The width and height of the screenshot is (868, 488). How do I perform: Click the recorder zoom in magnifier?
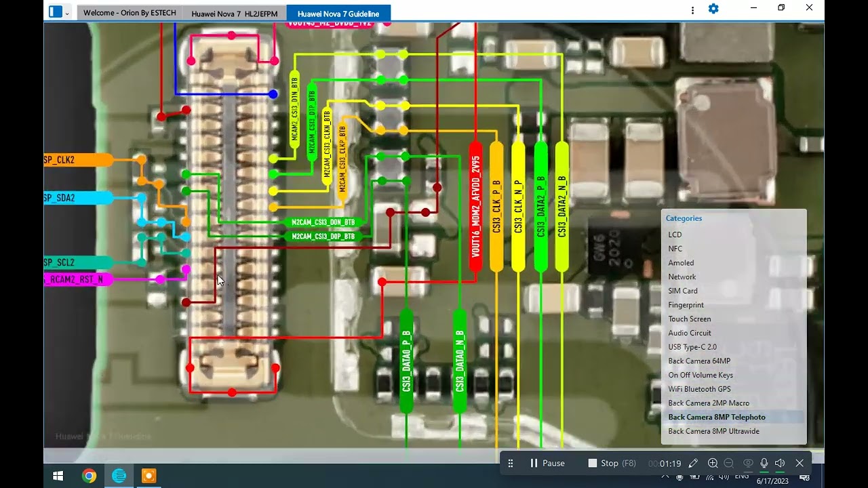pos(713,464)
